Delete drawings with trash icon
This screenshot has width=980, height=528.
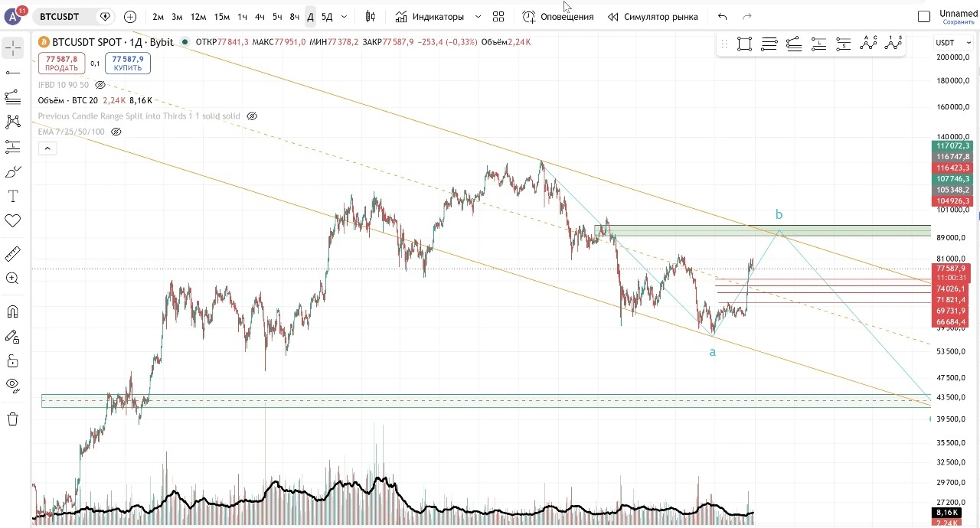click(x=13, y=419)
